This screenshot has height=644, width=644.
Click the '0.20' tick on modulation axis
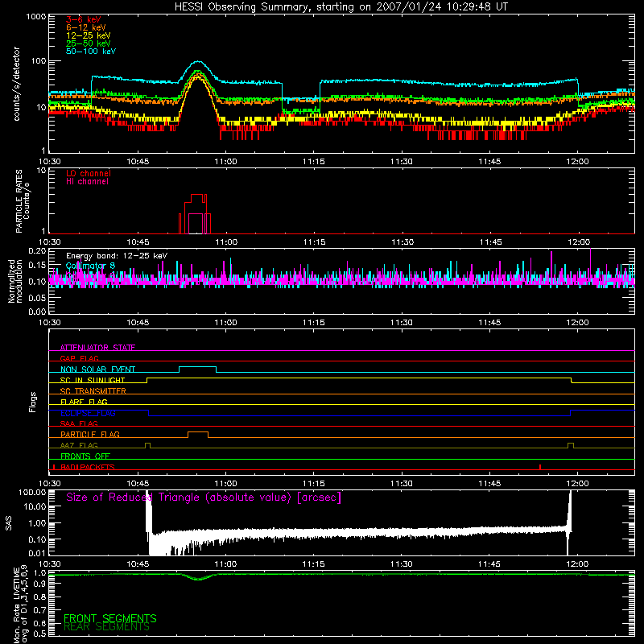[x=37, y=250]
